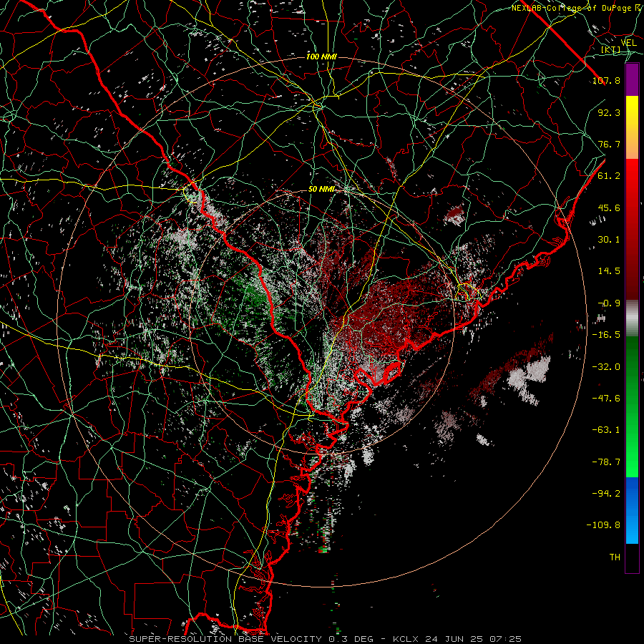
Task: Click the VEL legend title
Action: (628, 42)
